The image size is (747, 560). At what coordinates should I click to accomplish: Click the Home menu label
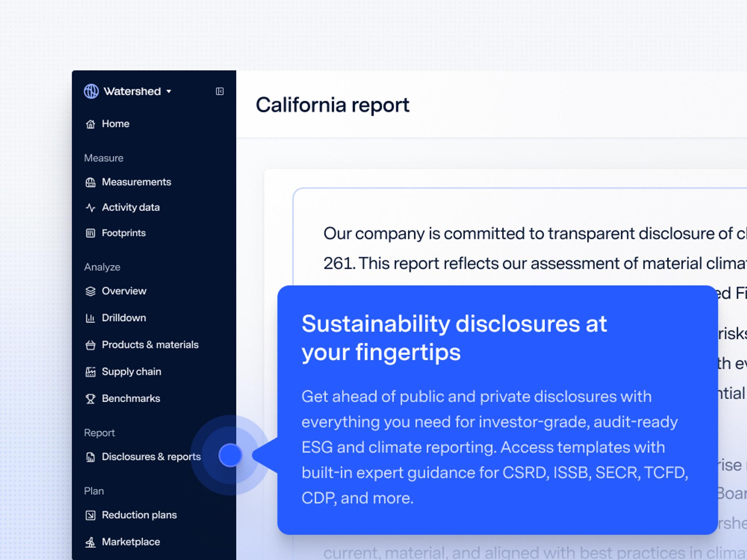click(x=116, y=124)
